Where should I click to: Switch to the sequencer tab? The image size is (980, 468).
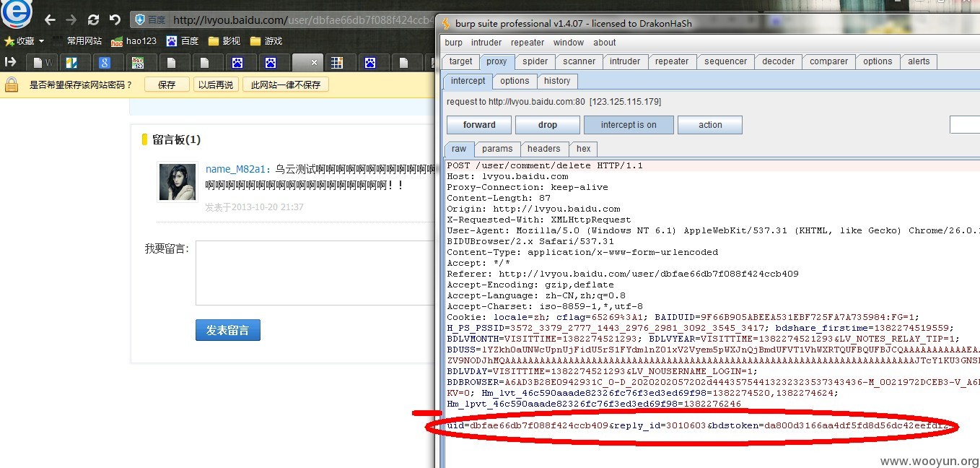726,61
